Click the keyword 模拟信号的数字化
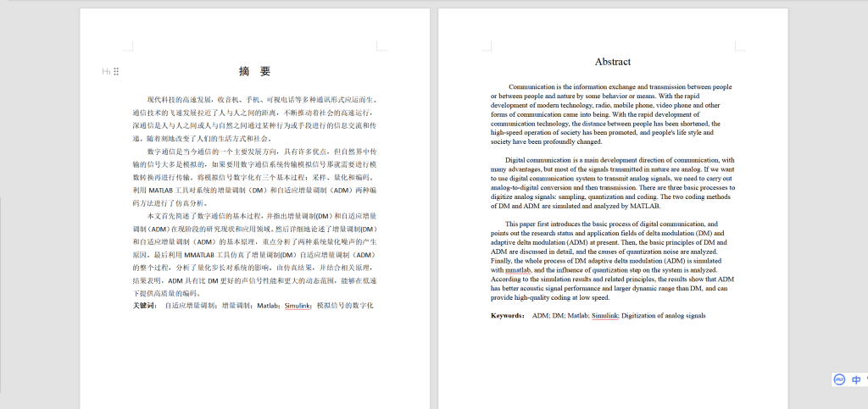This screenshot has height=409, width=868. (344, 305)
